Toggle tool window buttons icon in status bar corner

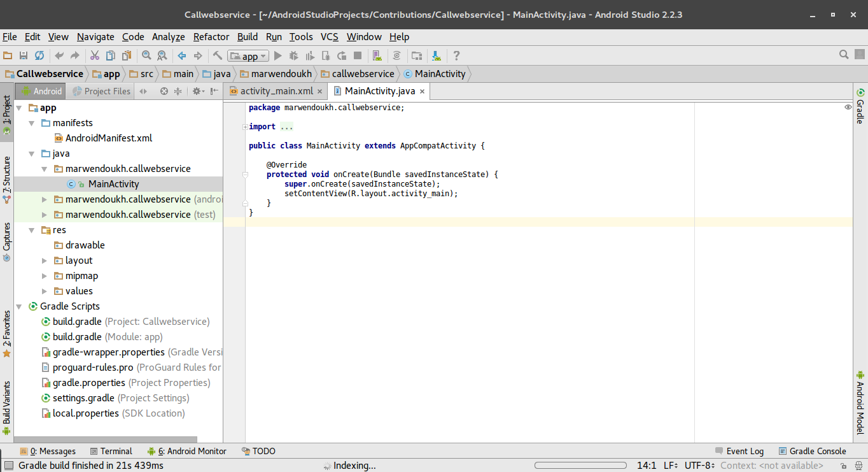coord(8,466)
